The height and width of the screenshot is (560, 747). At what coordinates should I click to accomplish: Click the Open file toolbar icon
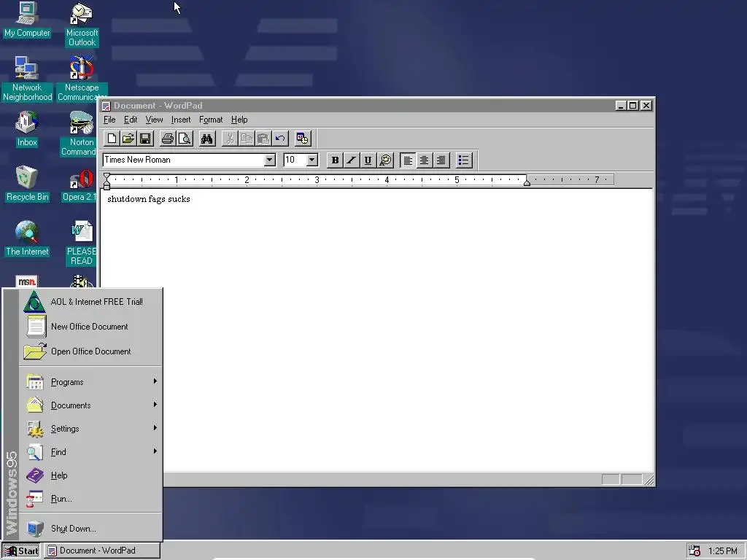128,139
